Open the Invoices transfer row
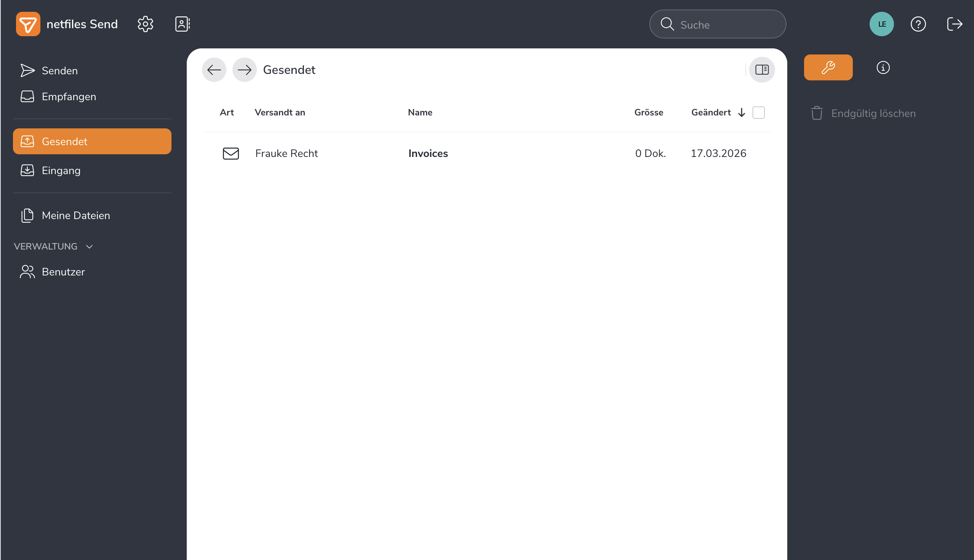The height and width of the screenshot is (560, 974). pos(428,154)
